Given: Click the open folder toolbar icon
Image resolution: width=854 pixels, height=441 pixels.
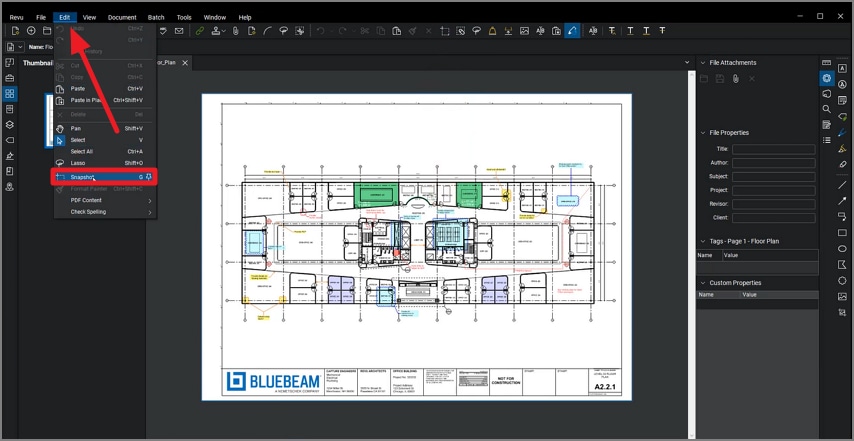Looking at the screenshot, I should point(47,30).
